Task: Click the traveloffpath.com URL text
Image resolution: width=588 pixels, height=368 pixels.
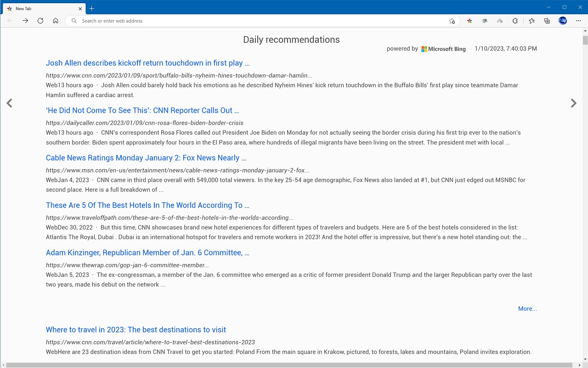Action: [170, 218]
